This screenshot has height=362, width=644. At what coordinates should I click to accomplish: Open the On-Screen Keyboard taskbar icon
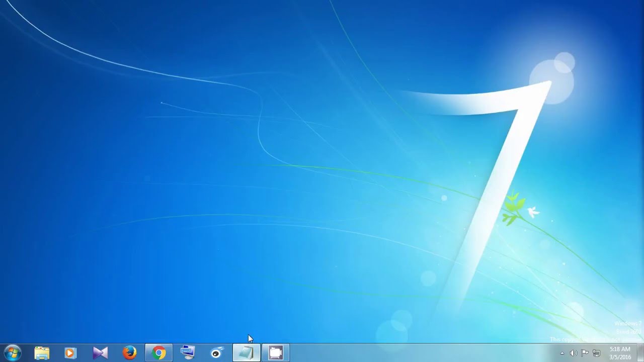[x=188, y=353]
